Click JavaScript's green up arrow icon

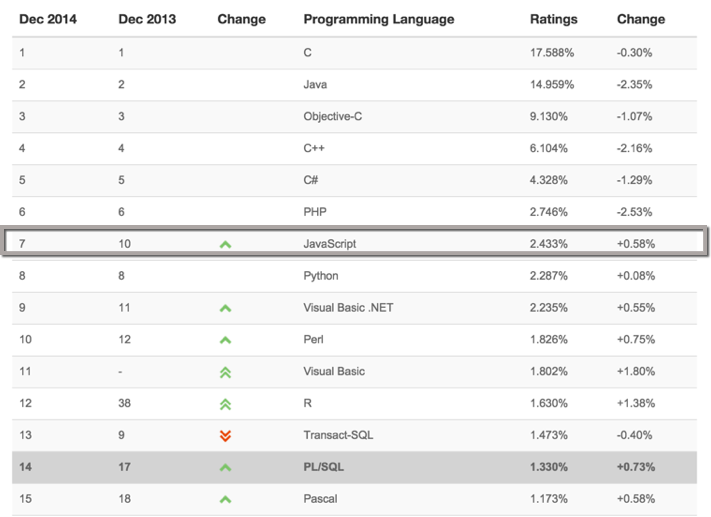coord(225,244)
